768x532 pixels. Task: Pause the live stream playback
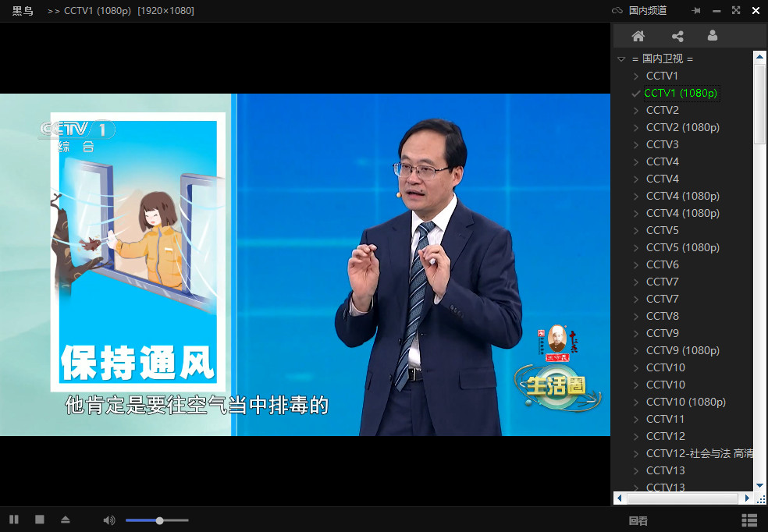tap(14, 520)
